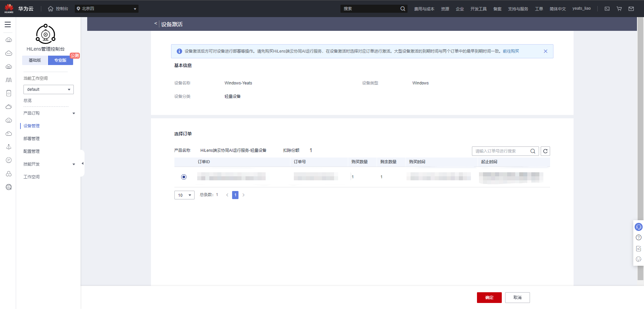Open the yeats_liao account menu
The width and height of the screenshot is (644, 309).
(x=582, y=8)
